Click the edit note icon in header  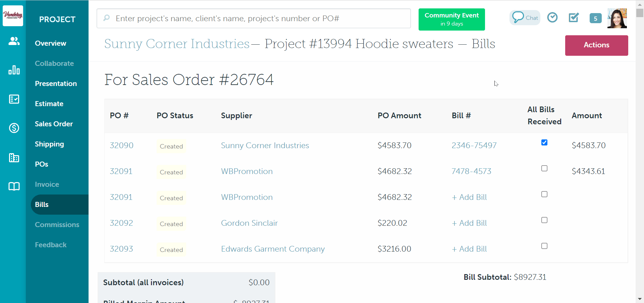pyautogui.click(x=574, y=17)
